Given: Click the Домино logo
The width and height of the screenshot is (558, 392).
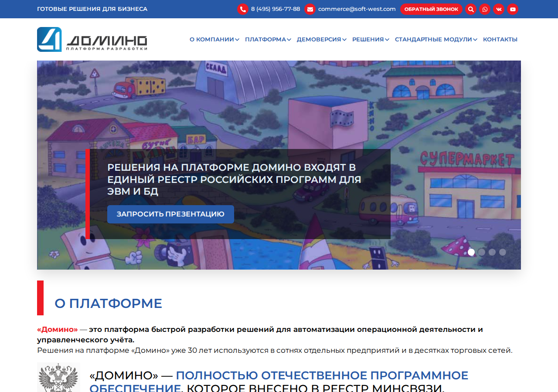Looking at the screenshot, I should (x=92, y=39).
